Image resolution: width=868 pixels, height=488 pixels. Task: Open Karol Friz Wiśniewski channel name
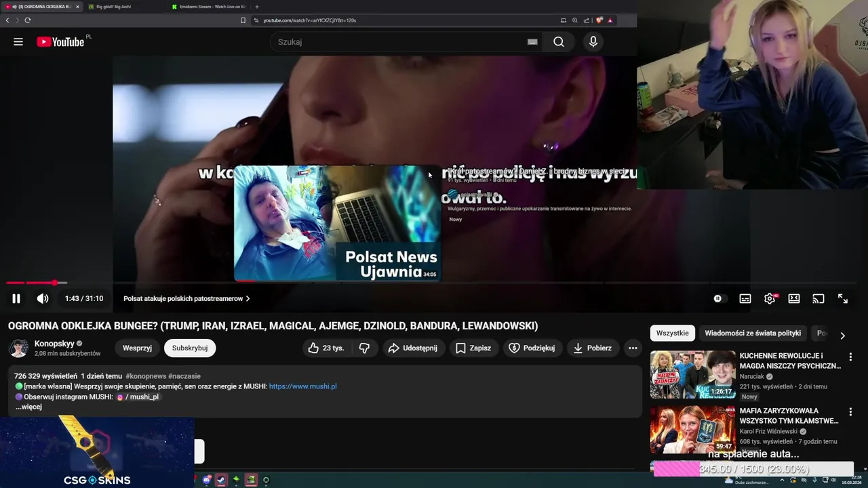click(768, 431)
